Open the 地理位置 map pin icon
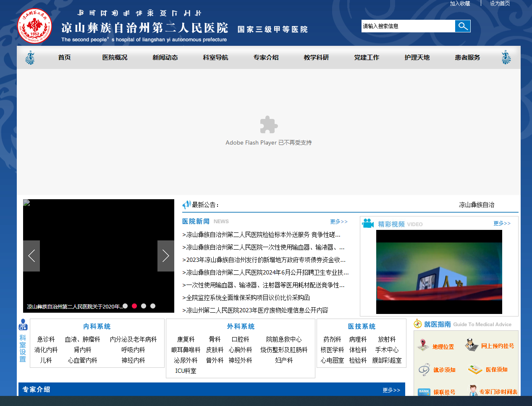 tap(423, 345)
